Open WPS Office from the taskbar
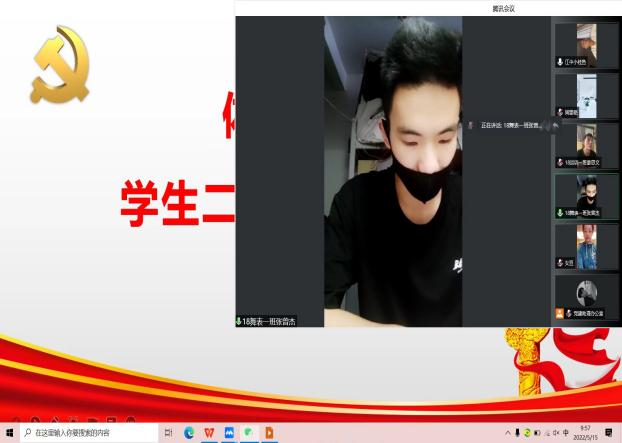622x443 pixels. click(209, 433)
